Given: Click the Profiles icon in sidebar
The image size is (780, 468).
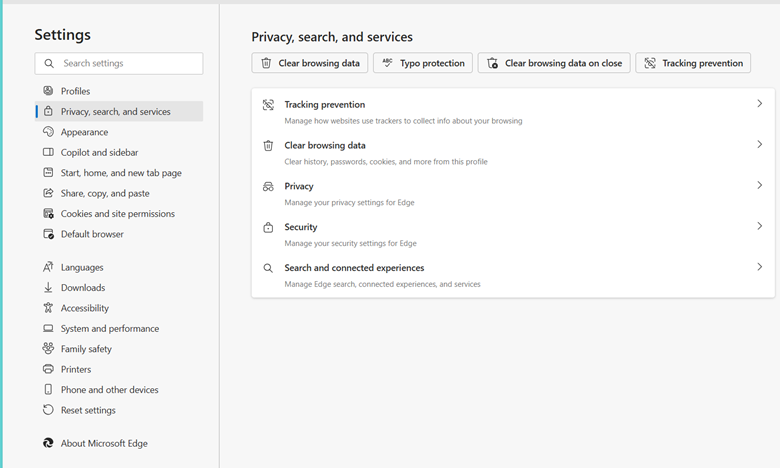Looking at the screenshot, I should coord(48,91).
